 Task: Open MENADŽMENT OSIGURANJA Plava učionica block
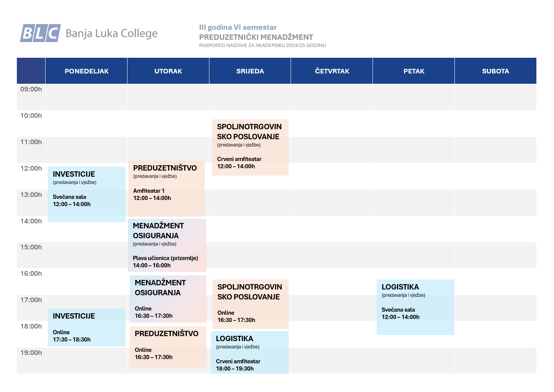pos(167,245)
